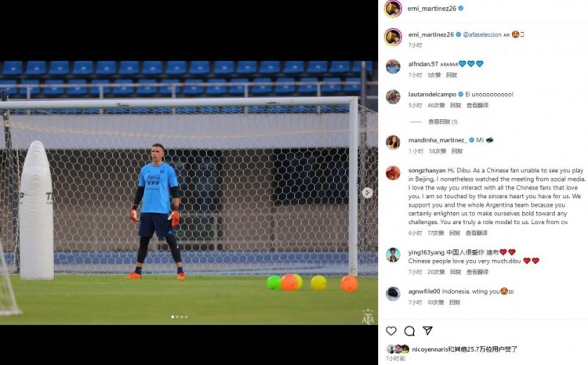The height and width of the screenshot is (365, 588).
Task: Open songzhaoyan profile avatar
Action: 393,173
